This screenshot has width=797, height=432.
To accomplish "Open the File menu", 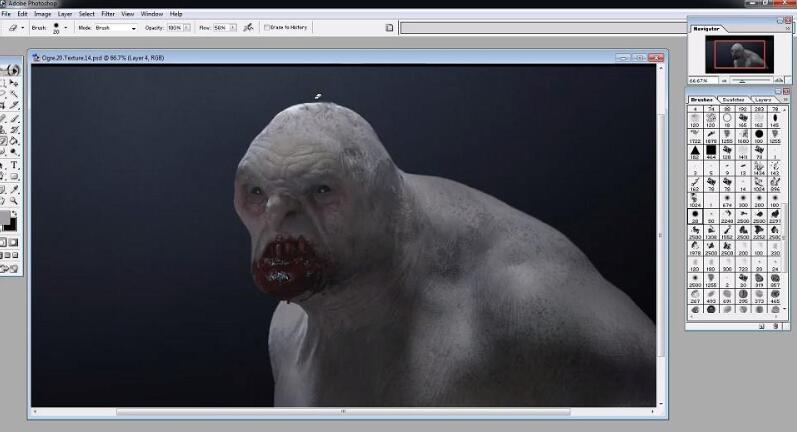I will pyautogui.click(x=6, y=14).
